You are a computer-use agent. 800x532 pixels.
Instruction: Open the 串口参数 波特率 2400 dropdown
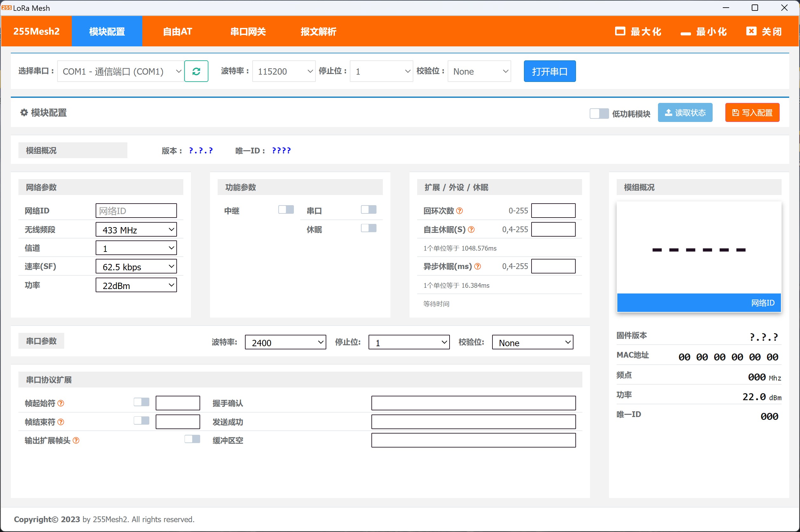click(x=285, y=342)
